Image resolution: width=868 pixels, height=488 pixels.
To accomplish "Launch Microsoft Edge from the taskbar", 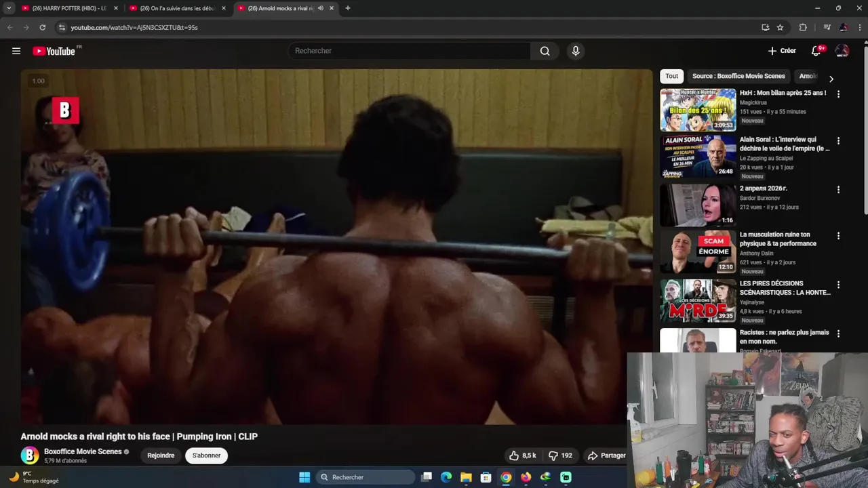I will (446, 477).
